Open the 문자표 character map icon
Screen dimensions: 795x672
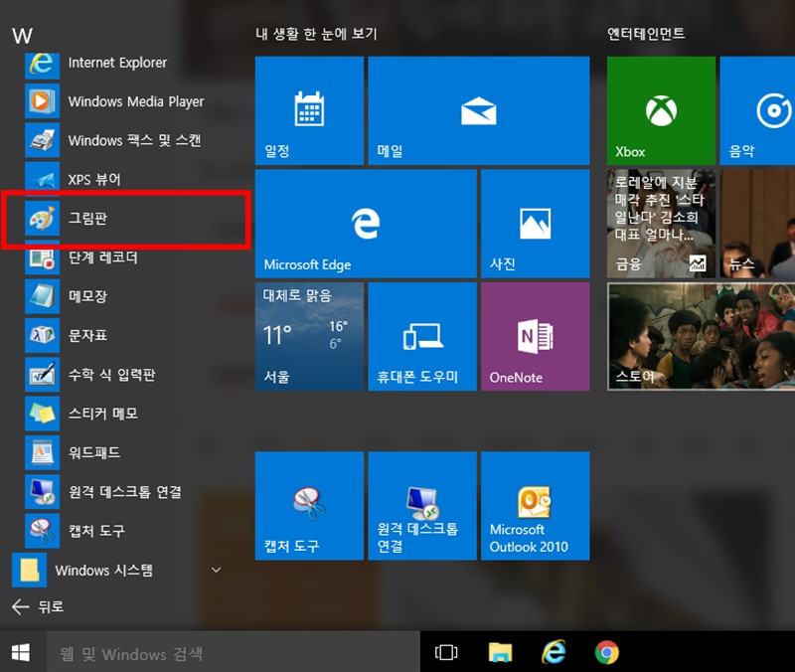(42, 335)
